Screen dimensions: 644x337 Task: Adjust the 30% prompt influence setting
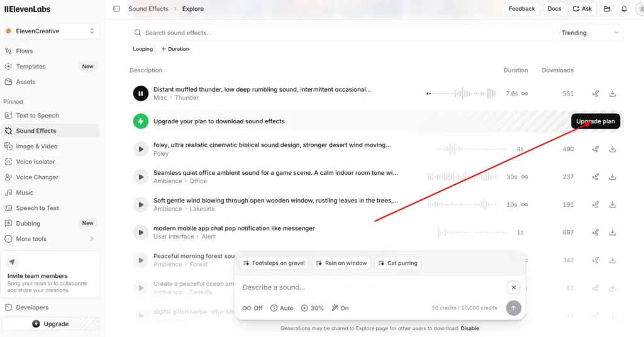312,308
